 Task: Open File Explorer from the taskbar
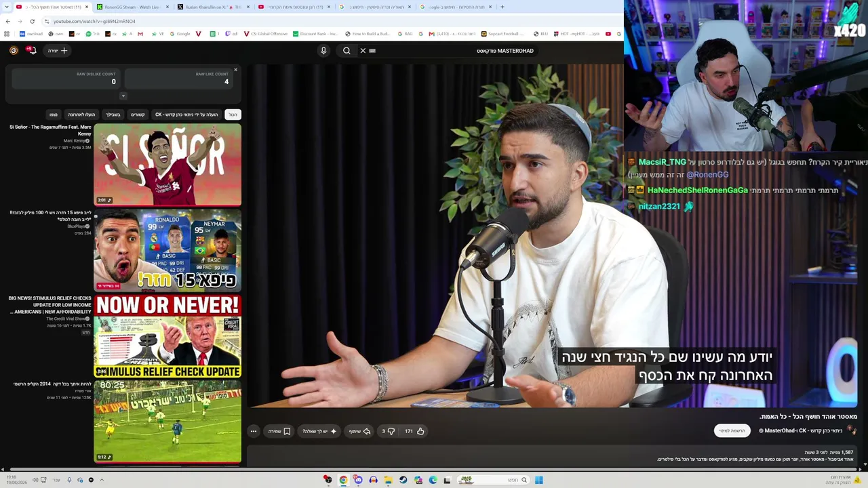388,480
